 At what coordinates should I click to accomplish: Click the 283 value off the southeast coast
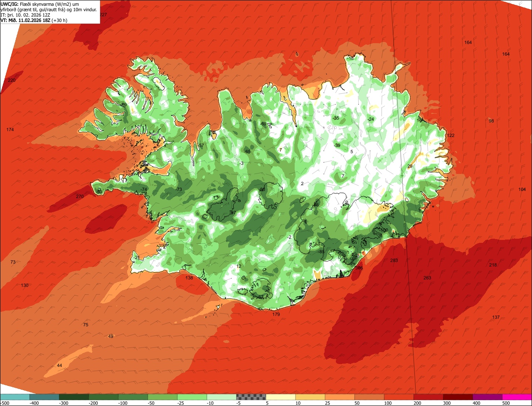pyautogui.click(x=394, y=260)
